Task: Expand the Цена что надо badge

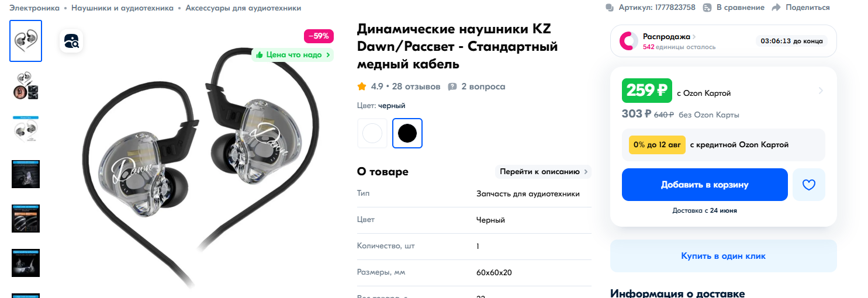Action: point(293,55)
